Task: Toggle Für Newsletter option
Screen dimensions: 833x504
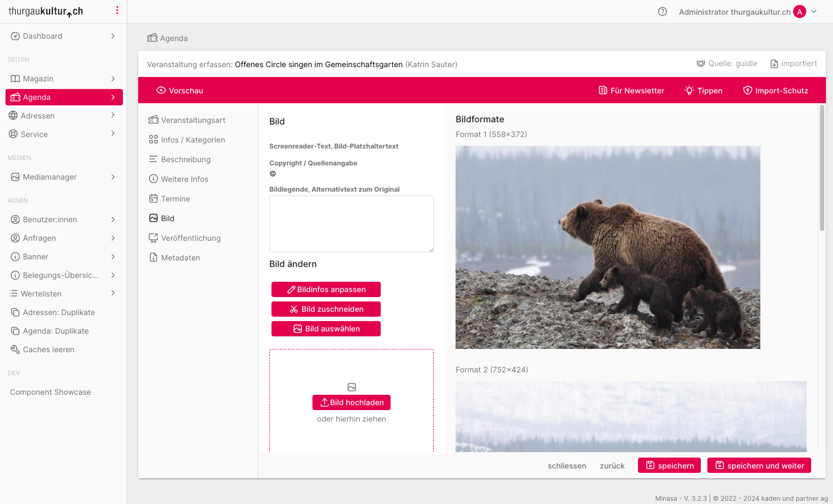Action: pyautogui.click(x=631, y=91)
